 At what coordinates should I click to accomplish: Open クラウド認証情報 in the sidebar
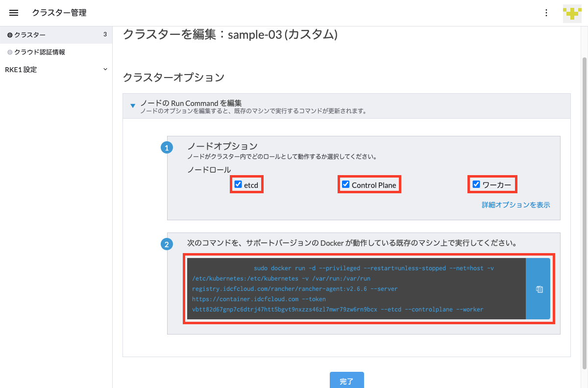tap(56, 52)
